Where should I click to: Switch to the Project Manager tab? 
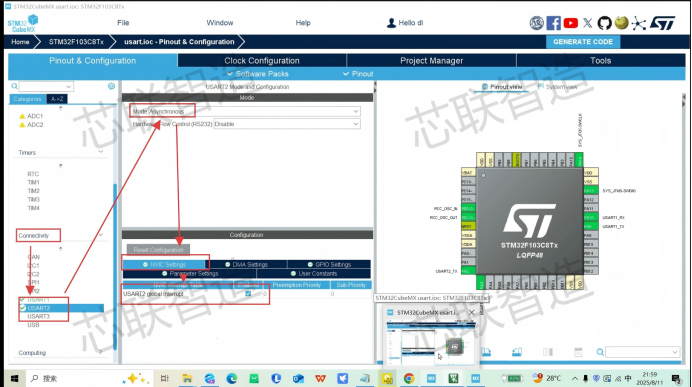[x=431, y=60]
